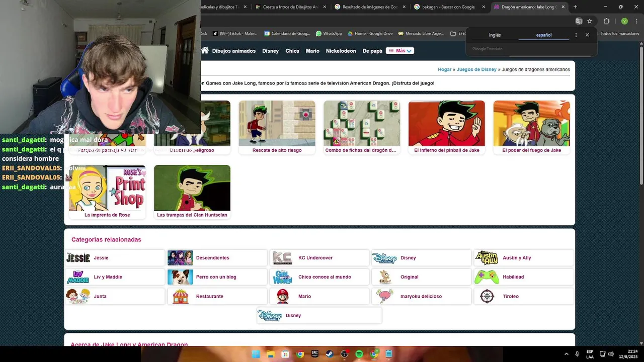This screenshot has height=362, width=644.
Task: Click the Restaurante building icon
Action: pyautogui.click(x=180, y=297)
